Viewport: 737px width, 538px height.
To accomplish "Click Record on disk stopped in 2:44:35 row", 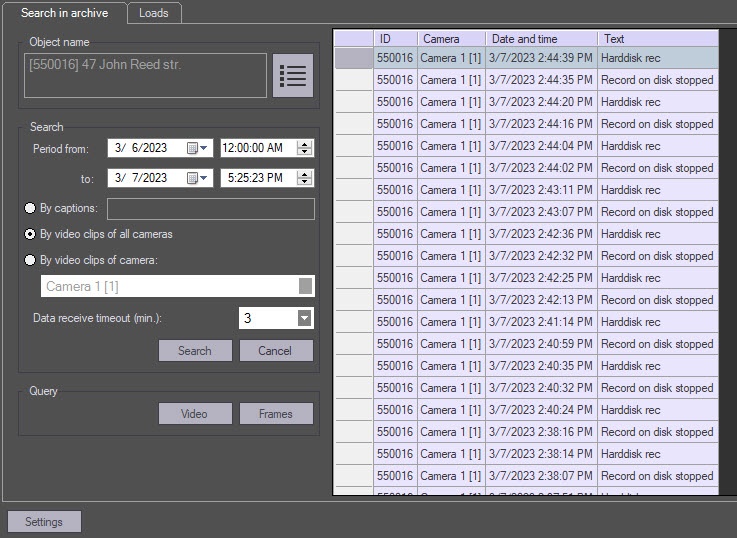I will coord(657,80).
